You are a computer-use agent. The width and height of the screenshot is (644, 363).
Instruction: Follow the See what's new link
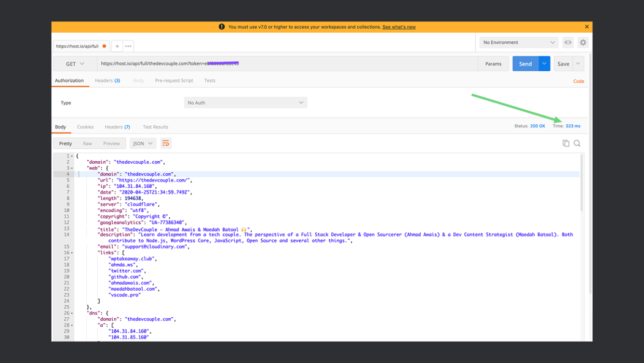click(x=399, y=27)
